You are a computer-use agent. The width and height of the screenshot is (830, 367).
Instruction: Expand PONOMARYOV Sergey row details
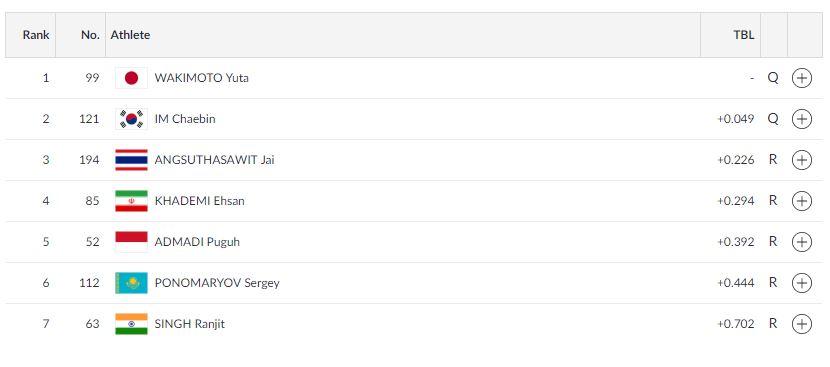click(801, 283)
